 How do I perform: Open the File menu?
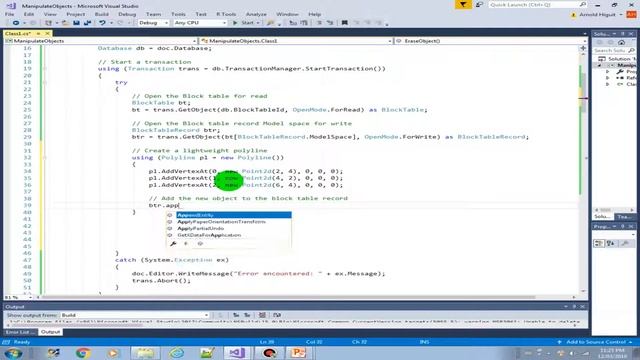[9, 14]
